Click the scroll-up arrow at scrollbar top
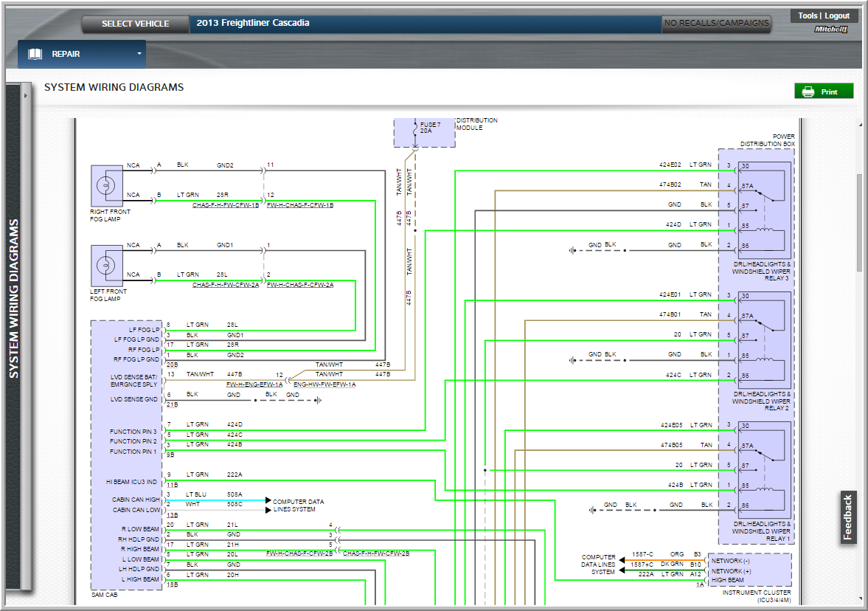 (858, 126)
